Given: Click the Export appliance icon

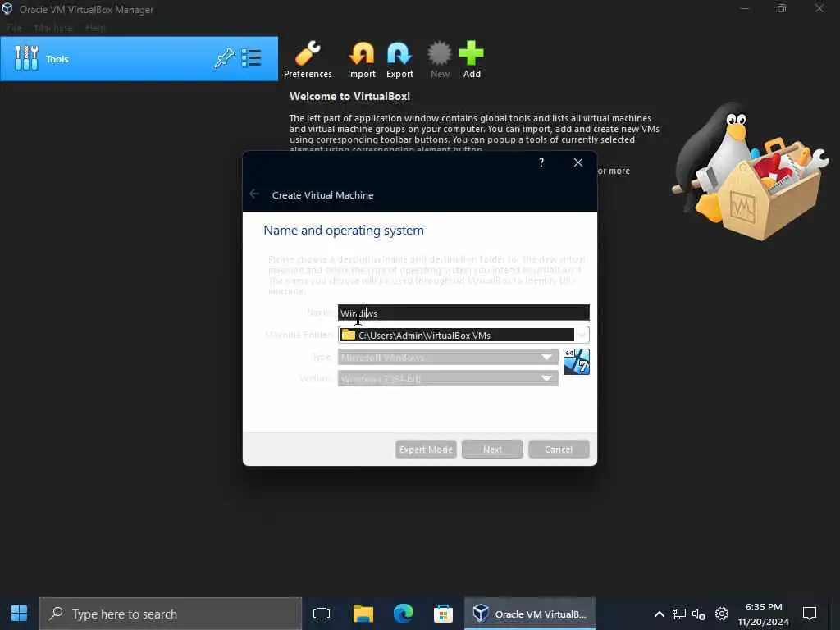Looking at the screenshot, I should [x=399, y=59].
